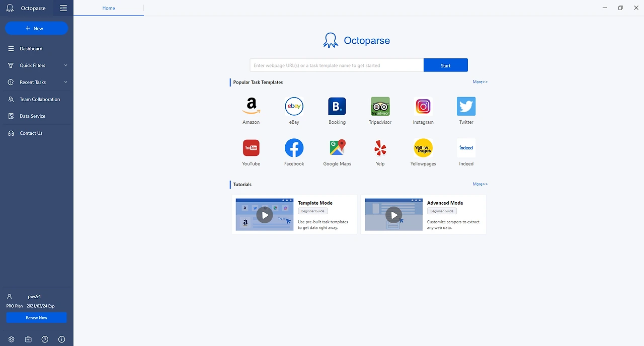Collapse the sidebar with the menu toggle icon
Viewport: 644px width, 346px height.
tap(63, 8)
